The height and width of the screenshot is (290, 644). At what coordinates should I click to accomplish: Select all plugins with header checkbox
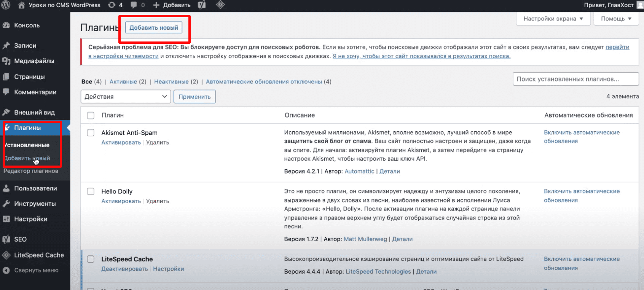(x=91, y=115)
